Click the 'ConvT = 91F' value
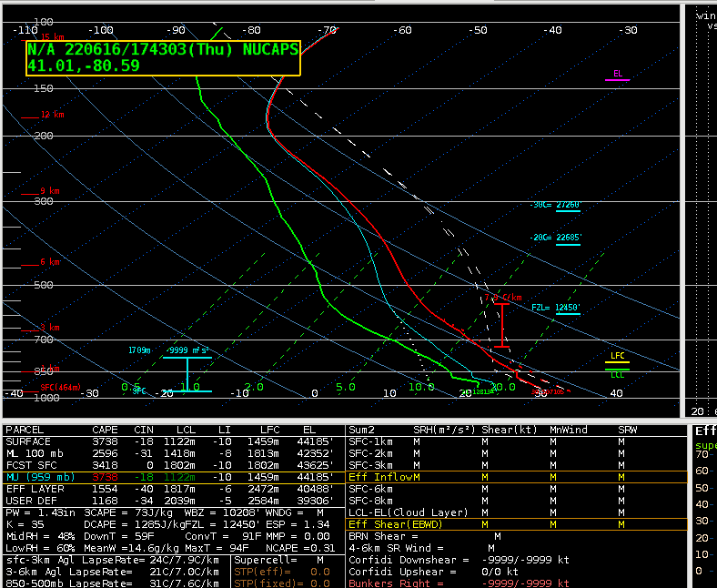Screen dimensions: 717x588 click(x=223, y=536)
